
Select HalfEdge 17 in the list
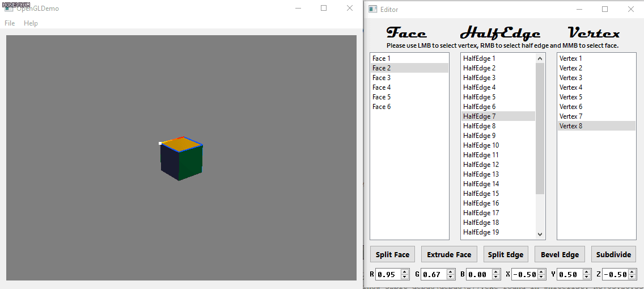coord(498,213)
